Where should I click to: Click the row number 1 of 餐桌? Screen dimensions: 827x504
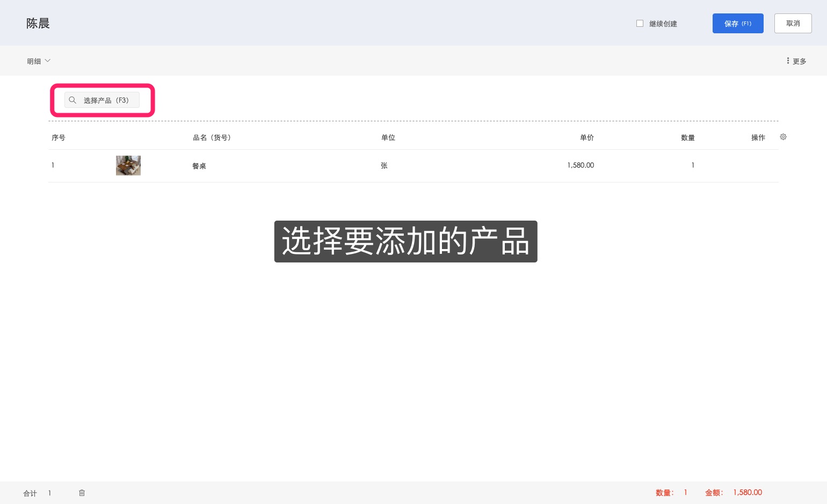[53, 165]
